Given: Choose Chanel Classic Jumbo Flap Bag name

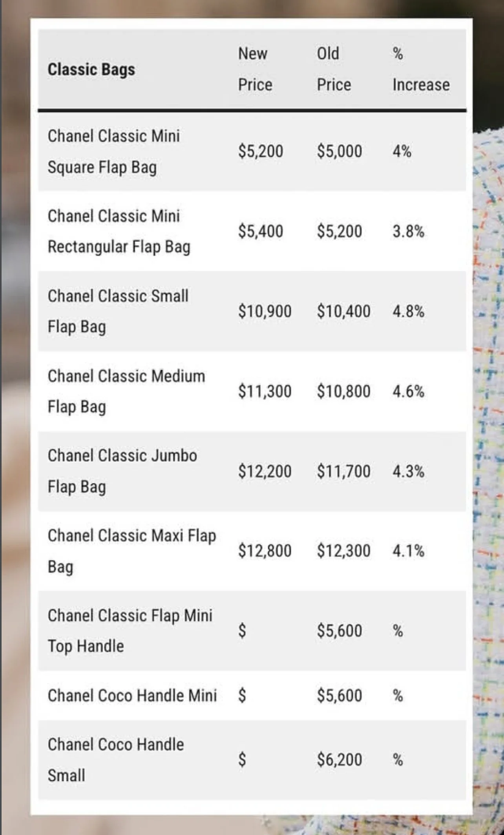Looking at the screenshot, I should [x=122, y=471].
